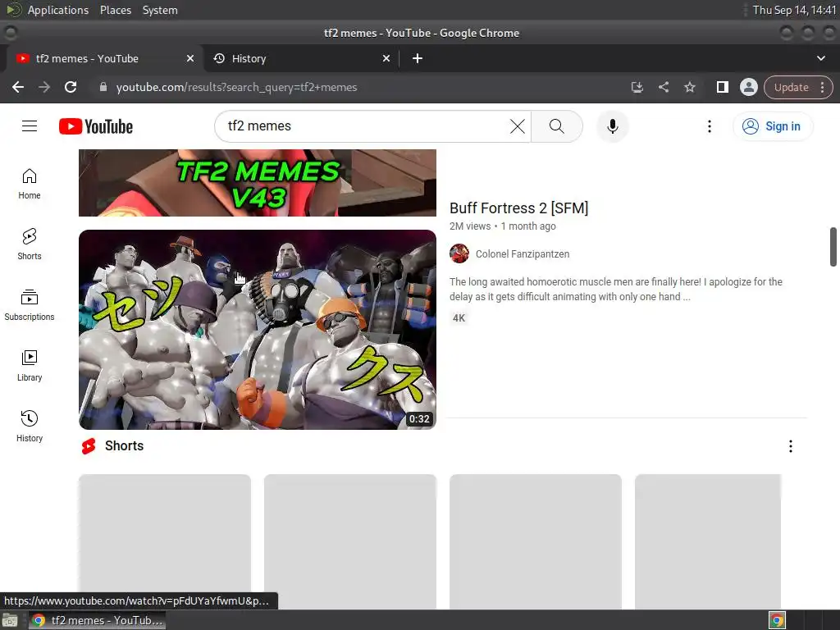Screen dimensions: 840x630
Task: Open Library from the sidebar
Action: (x=30, y=366)
